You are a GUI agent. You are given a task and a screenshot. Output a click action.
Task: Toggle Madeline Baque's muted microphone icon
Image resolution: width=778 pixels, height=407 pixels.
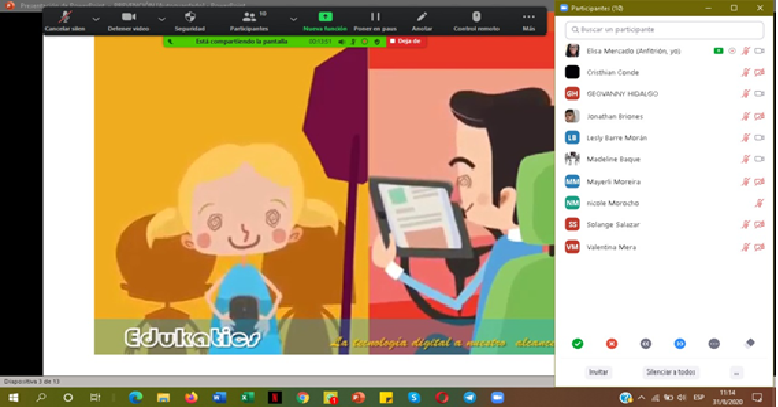pyautogui.click(x=746, y=159)
